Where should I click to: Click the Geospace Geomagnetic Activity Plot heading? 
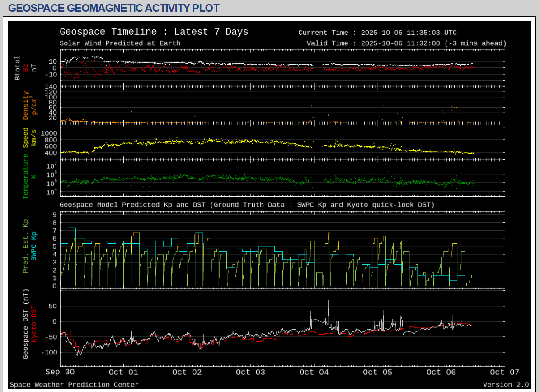[x=114, y=8]
